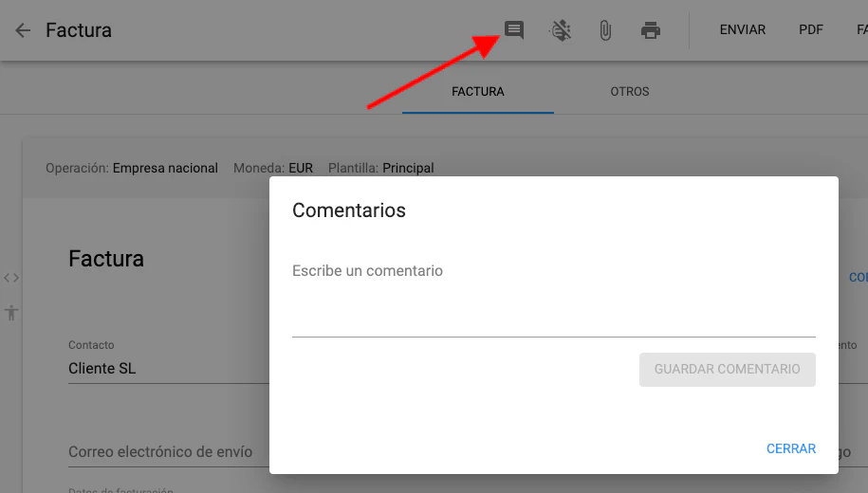The width and height of the screenshot is (868, 493).
Task: Click the accessibility person icon
Action: (11, 312)
